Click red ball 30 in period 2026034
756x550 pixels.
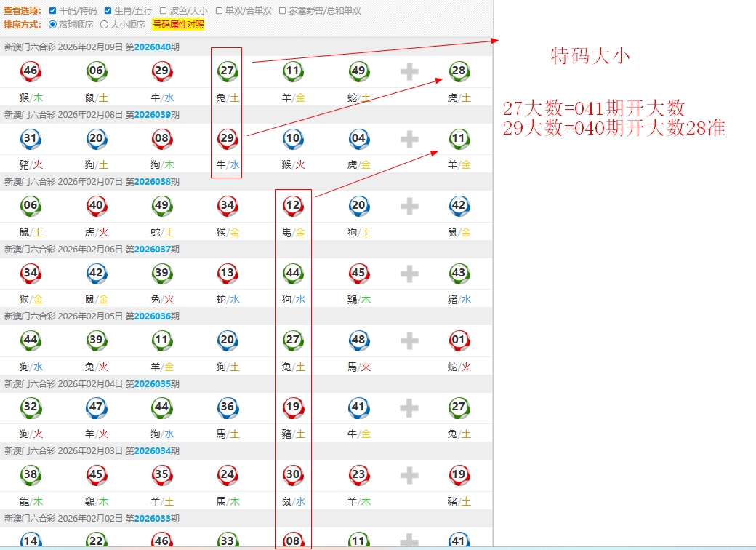pos(293,475)
